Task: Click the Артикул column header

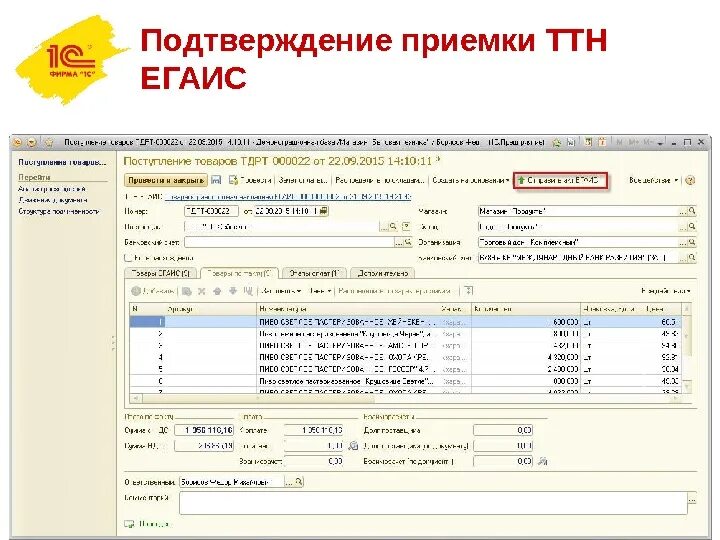Action: click(x=211, y=309)
